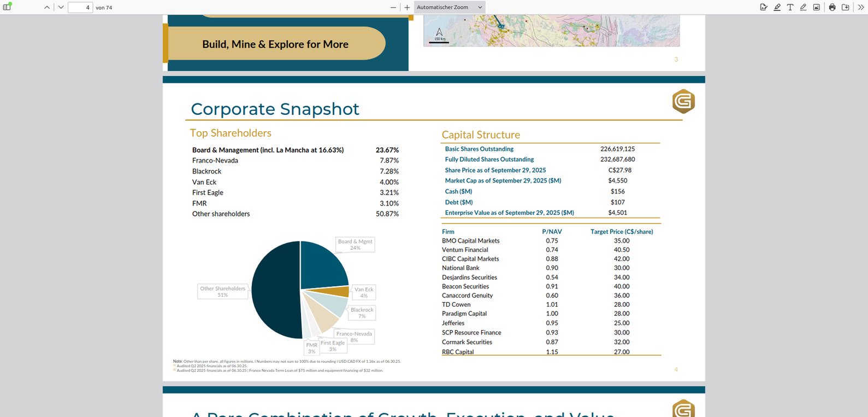The width and height of the screenshot is (868, 417).
Task: Open the Automatischer Zoom dropdown
Action: pyautogui.click(x=450, y=8)
